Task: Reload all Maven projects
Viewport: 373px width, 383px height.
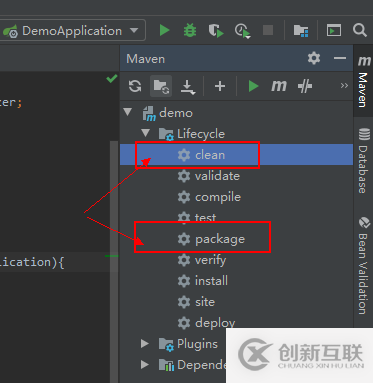Action: [135, 86]
